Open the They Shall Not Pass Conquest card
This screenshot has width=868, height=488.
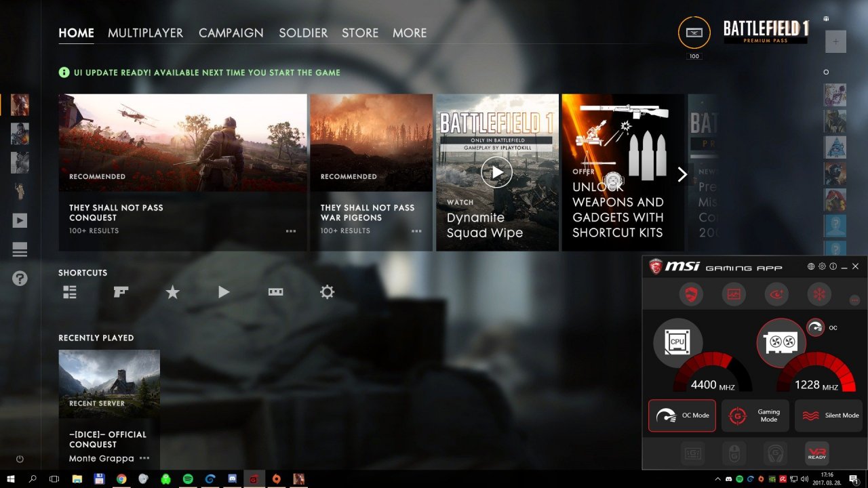click(182, 172)
